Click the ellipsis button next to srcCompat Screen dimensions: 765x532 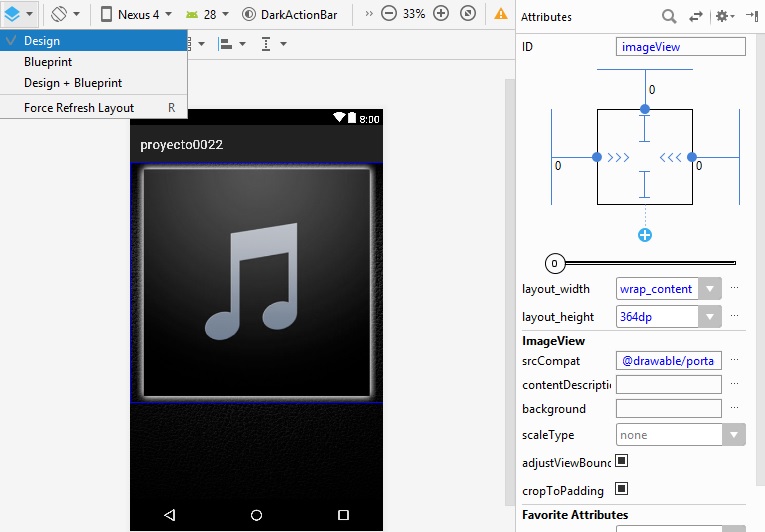click(735, 360)
